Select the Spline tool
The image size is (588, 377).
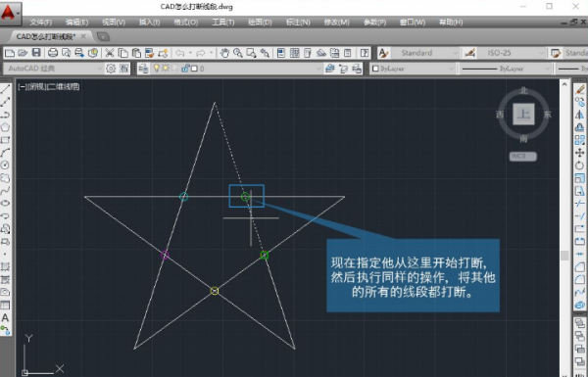tap(5, 190)
